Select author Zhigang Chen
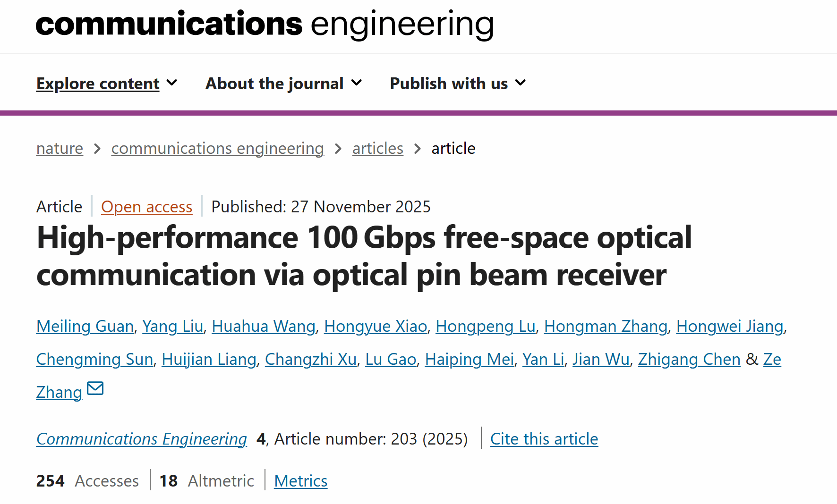 pos(689,360)
